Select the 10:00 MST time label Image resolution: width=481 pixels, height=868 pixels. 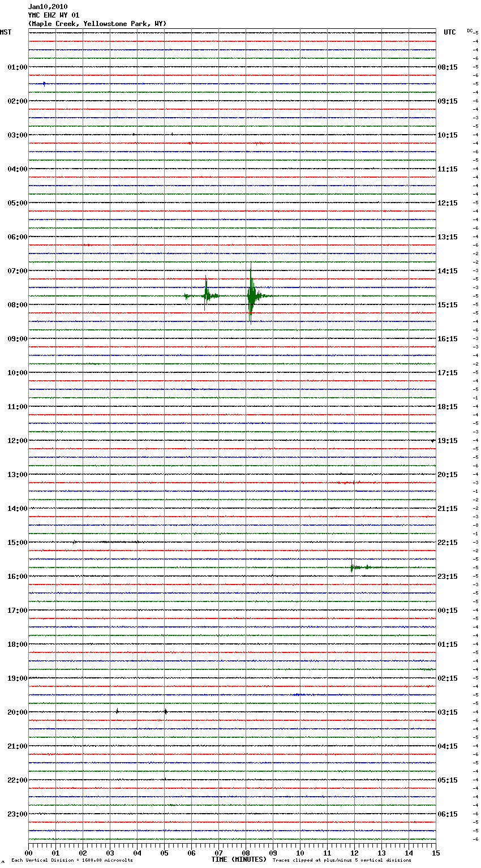18,373
